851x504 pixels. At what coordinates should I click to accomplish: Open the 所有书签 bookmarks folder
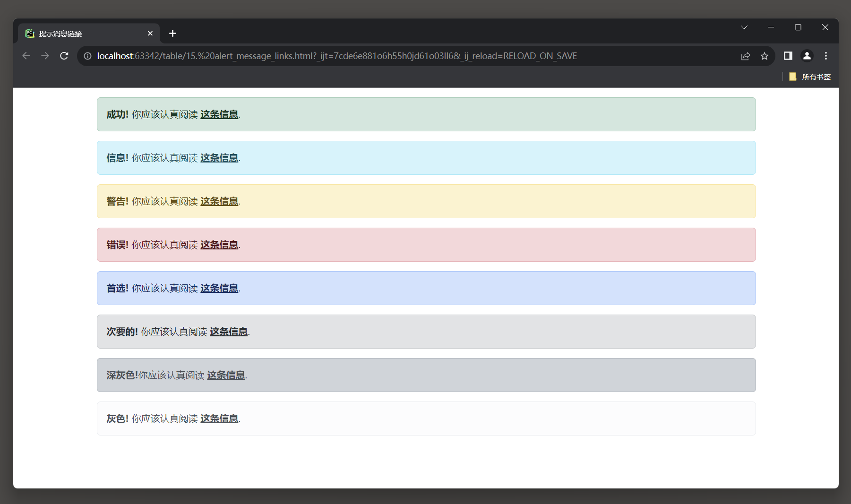tap(810, 77)
